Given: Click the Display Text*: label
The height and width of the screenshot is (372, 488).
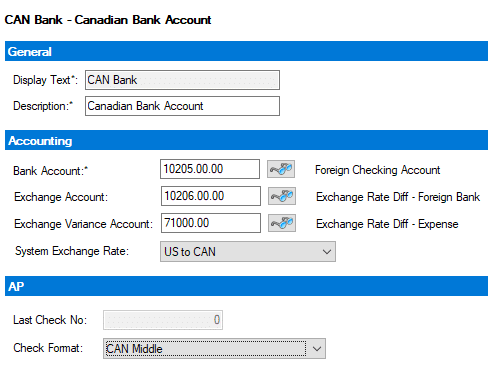Looking at the screenshot, I should coord(45,80).
